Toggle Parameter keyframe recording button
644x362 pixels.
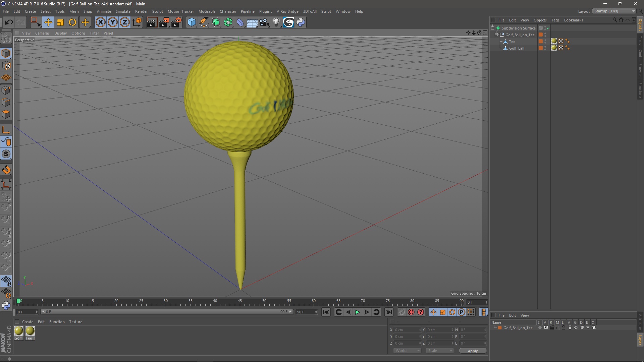462,312
